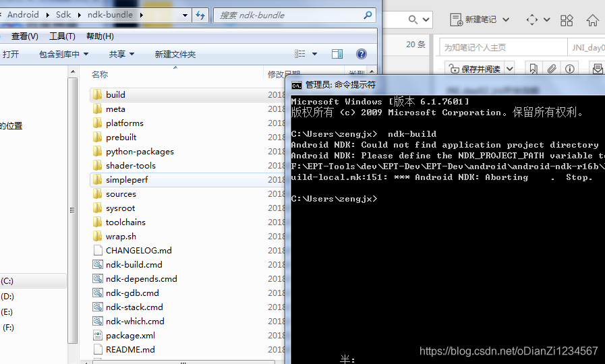Click Android in the address breadcrumb
Screen dimensions: 605x364
click(23, 15)
